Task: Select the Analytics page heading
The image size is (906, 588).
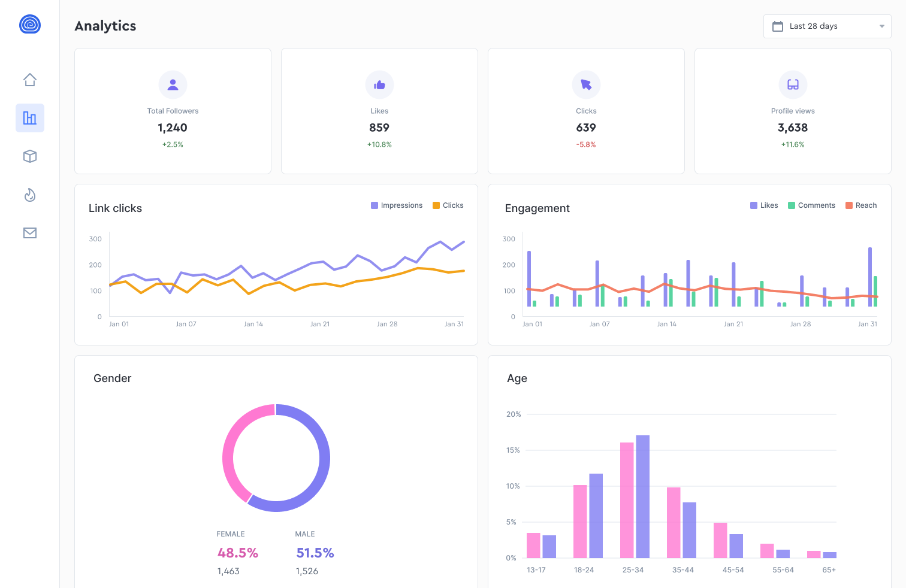Action: point(105,26)
